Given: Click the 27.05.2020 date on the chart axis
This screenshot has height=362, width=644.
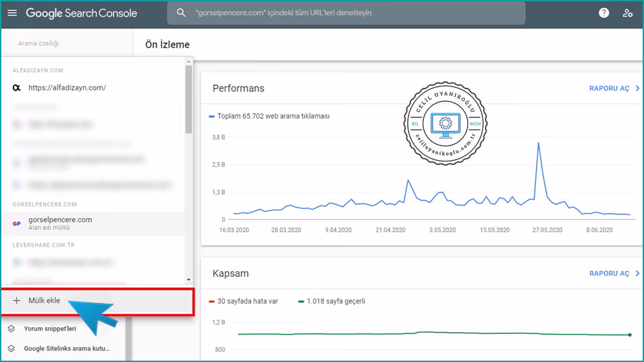Looking at the screenshot, I should [547, 230].
